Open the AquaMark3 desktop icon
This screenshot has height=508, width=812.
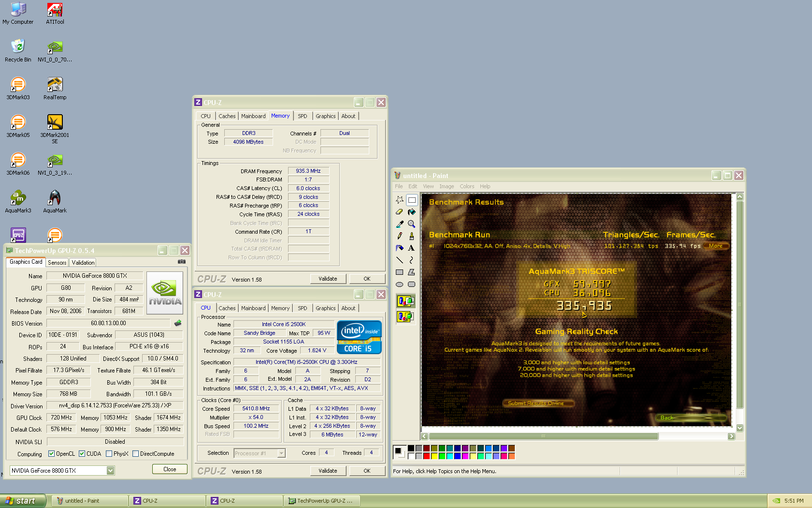coord(18,202)
